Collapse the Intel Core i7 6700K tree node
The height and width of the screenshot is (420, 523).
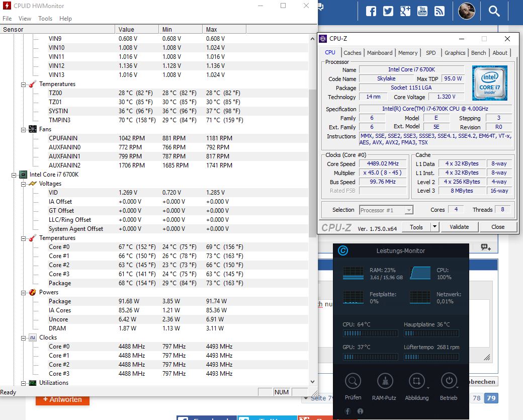point(14,175)
